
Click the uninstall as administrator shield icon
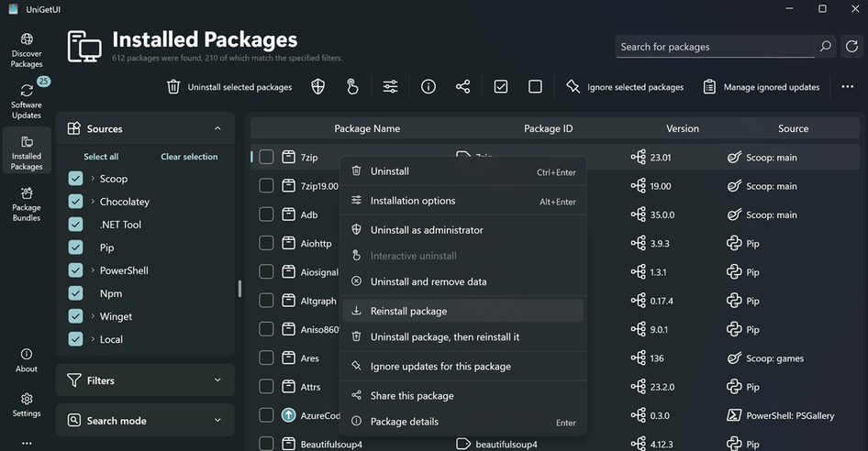(317, 87)
